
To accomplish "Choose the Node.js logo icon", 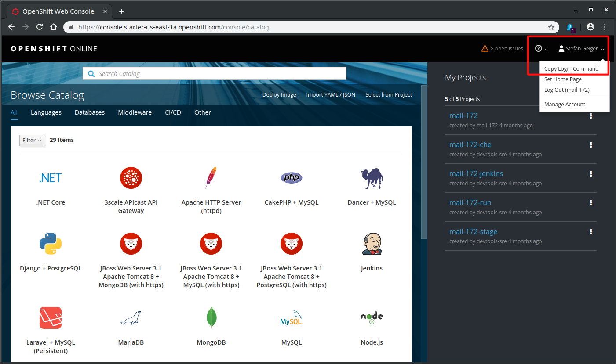I will 372,318.
